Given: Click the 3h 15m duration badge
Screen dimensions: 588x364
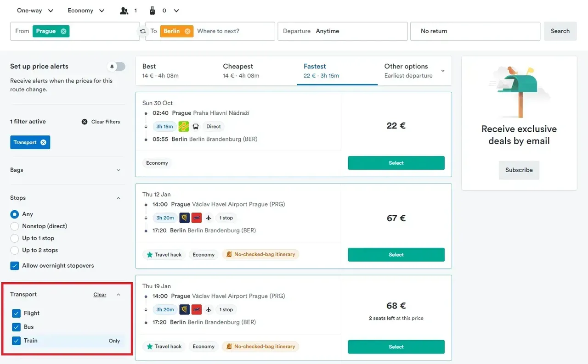Looking at the screenshot, I should pos(164,127).
